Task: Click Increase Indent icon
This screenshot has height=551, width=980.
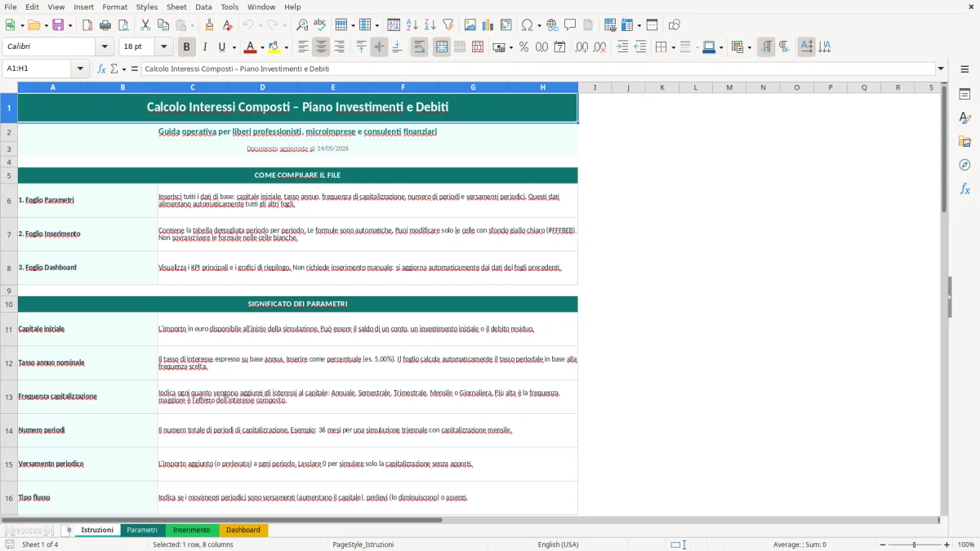Action: pyautogui.click(x=622, y=47)
